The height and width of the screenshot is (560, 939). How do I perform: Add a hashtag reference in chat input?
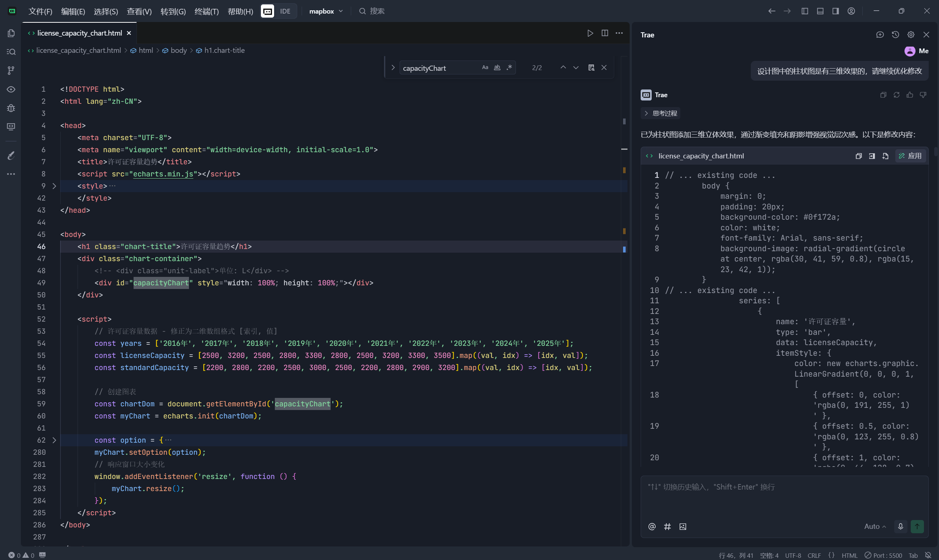click(x=667, y=526)
